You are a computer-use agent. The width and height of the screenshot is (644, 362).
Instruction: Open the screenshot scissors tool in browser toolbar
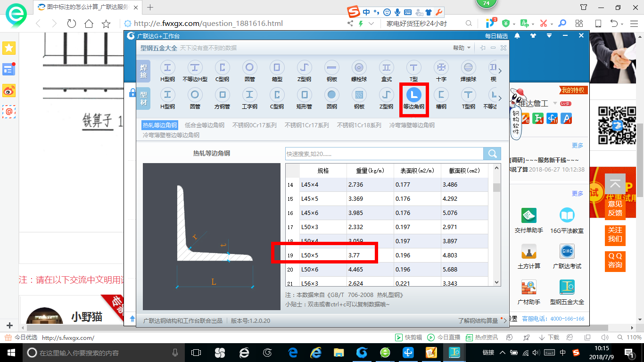point(543,23)
